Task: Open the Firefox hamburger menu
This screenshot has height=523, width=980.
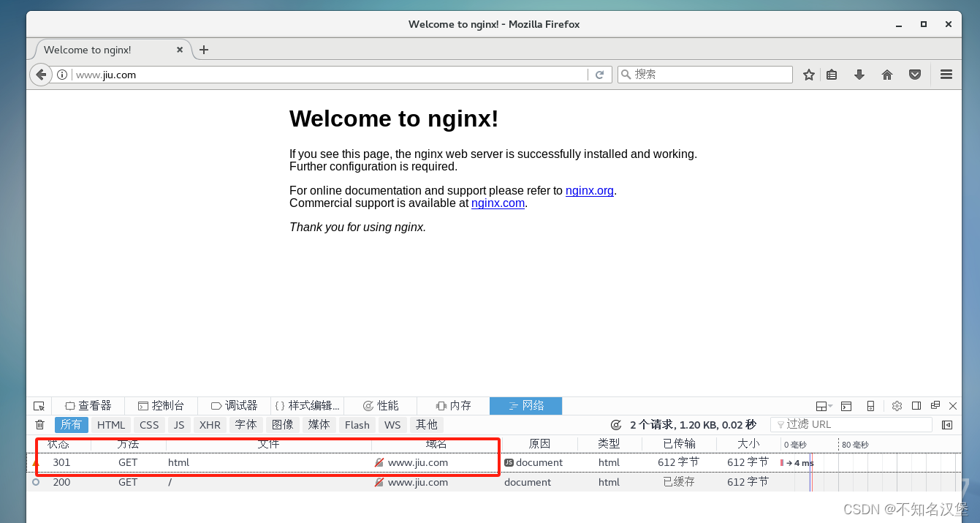Action: coord(946,75)
